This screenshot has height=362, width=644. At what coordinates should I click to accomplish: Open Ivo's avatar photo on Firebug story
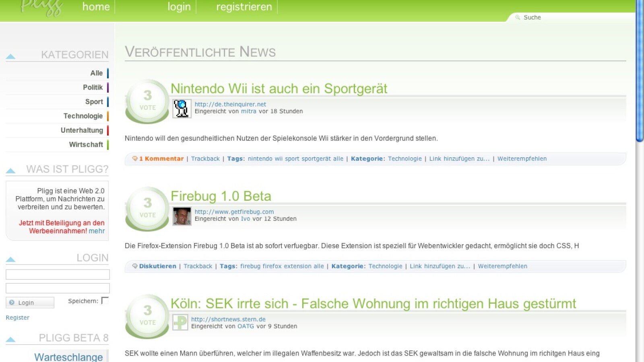coord(182,216)
